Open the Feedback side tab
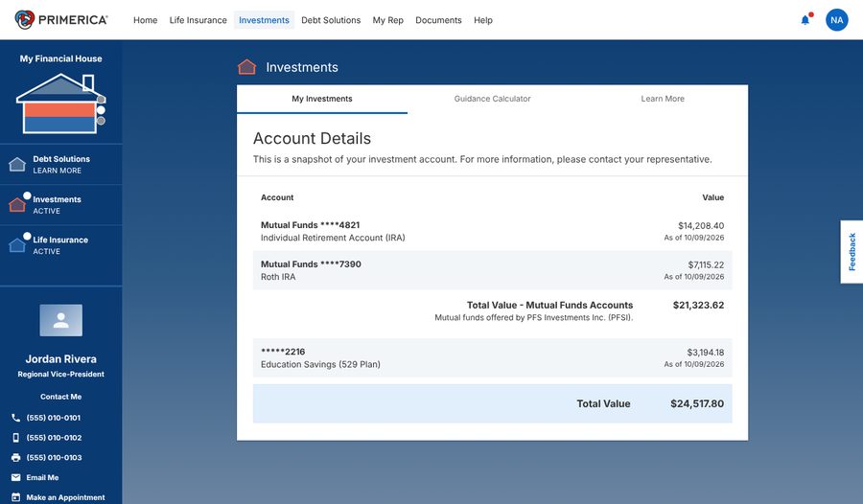Screen dimensions: 863x504 tap(851, 252)
